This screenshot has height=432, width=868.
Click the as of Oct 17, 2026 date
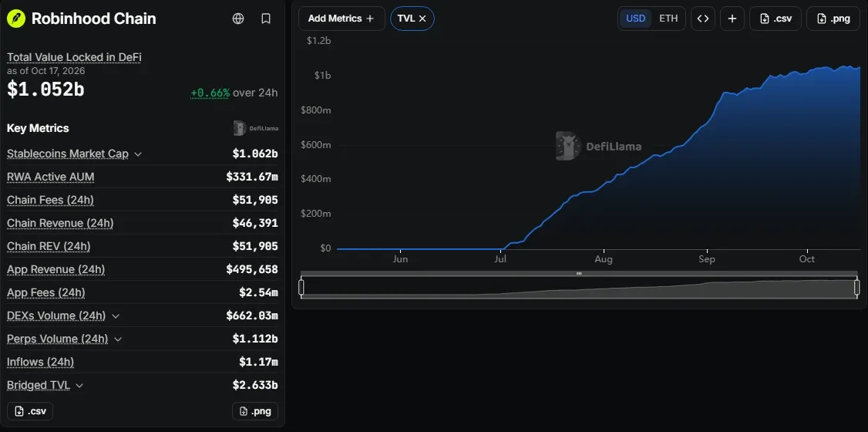point(46,71)
